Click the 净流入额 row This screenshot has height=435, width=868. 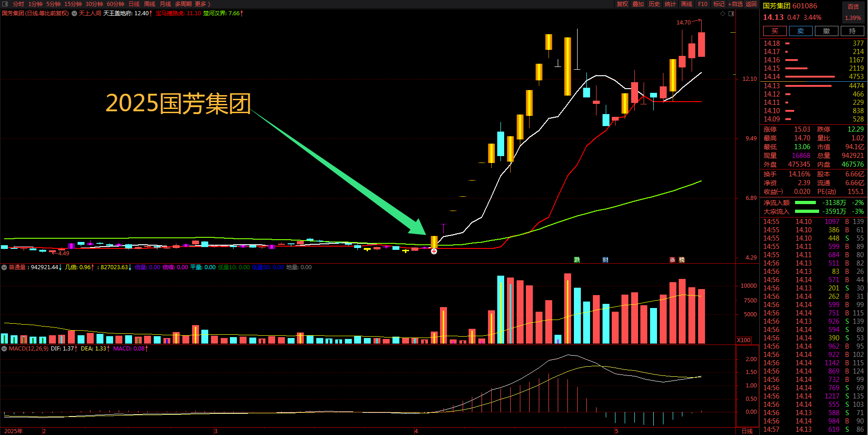point(814,203)
